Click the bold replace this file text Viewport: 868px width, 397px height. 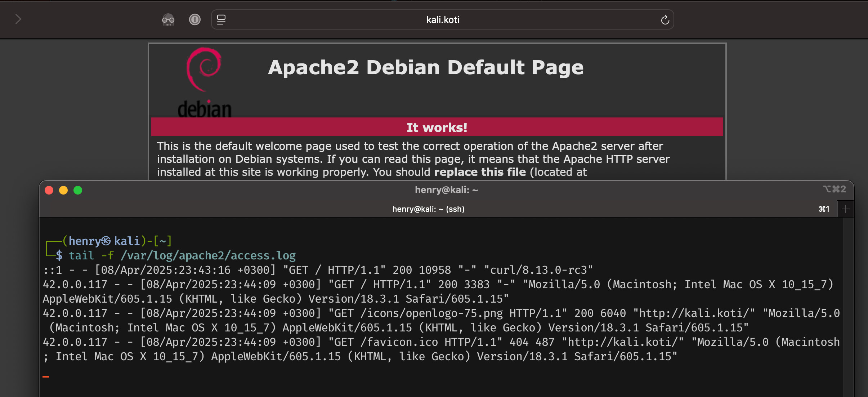480,172
